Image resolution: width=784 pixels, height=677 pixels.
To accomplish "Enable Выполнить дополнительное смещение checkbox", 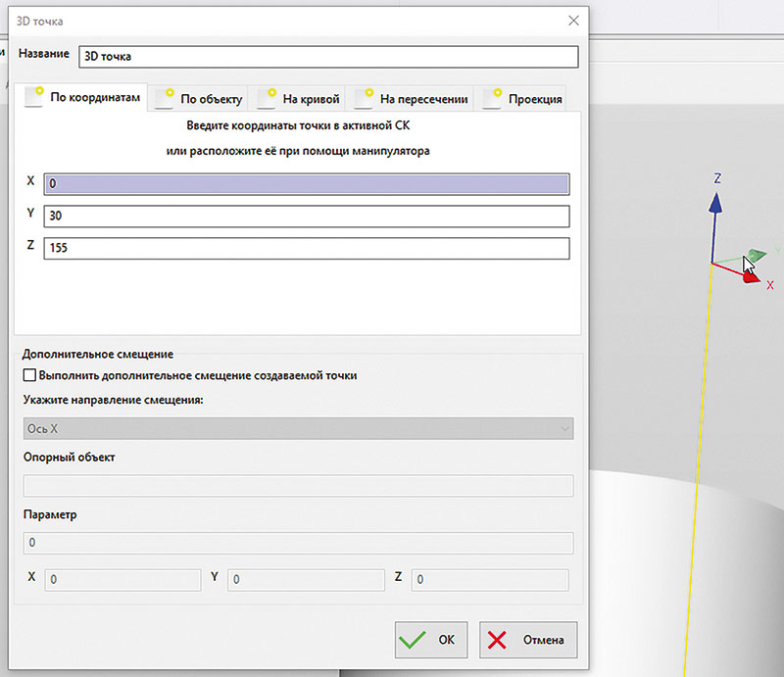I will [x=29, y=375].
